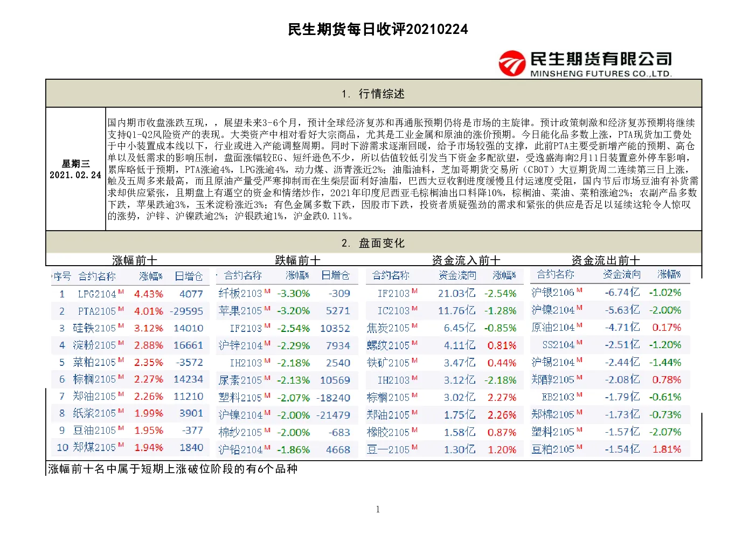Select the 橡胶2105 contract cell
756x534 pixels.
[x=392, y=432]
